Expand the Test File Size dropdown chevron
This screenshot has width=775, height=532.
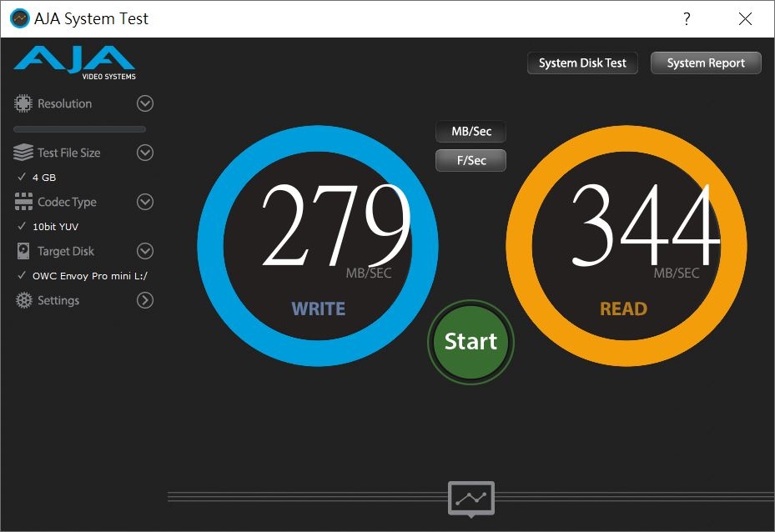click(145, 153)
